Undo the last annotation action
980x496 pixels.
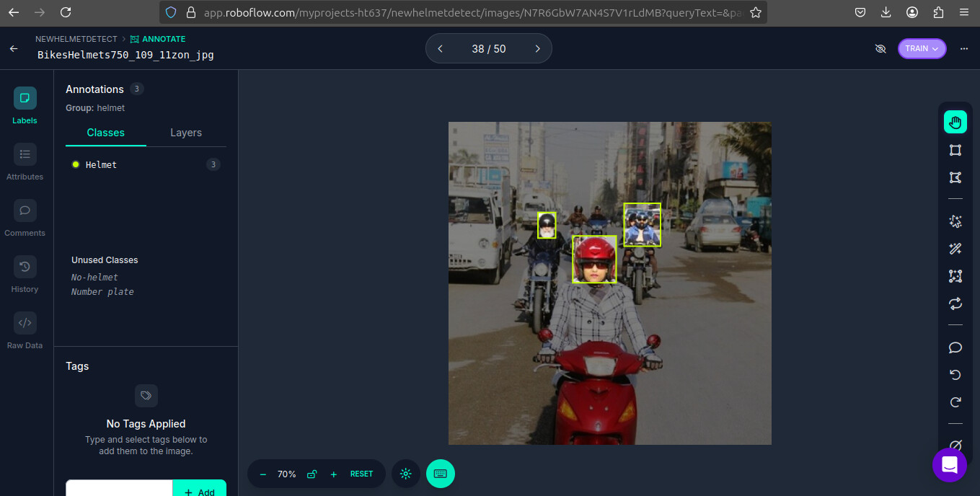point(955,375)
